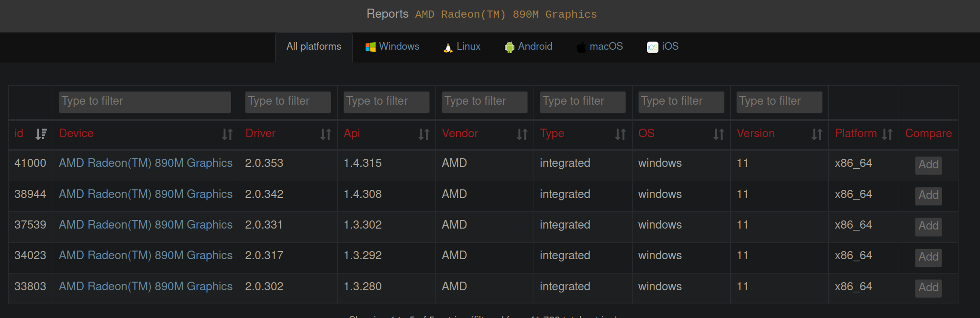Screen dimensions: 980x318
Task: Add report 33803 to compare
Action: pyautogui.click(x=928, y=288)
